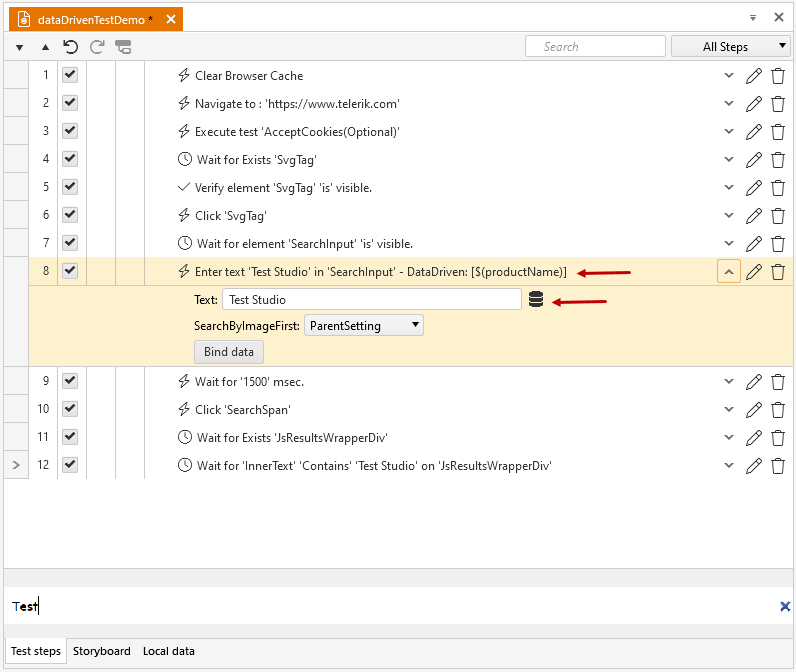Screen dimensions: 796x672
Task: Click the Redo icon in toolbar
Action: (97, 47)
